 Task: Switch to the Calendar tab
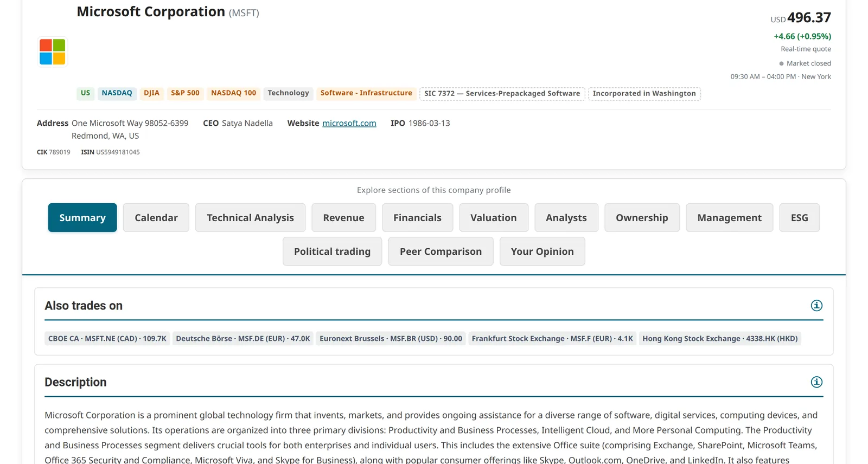(156, 217)
